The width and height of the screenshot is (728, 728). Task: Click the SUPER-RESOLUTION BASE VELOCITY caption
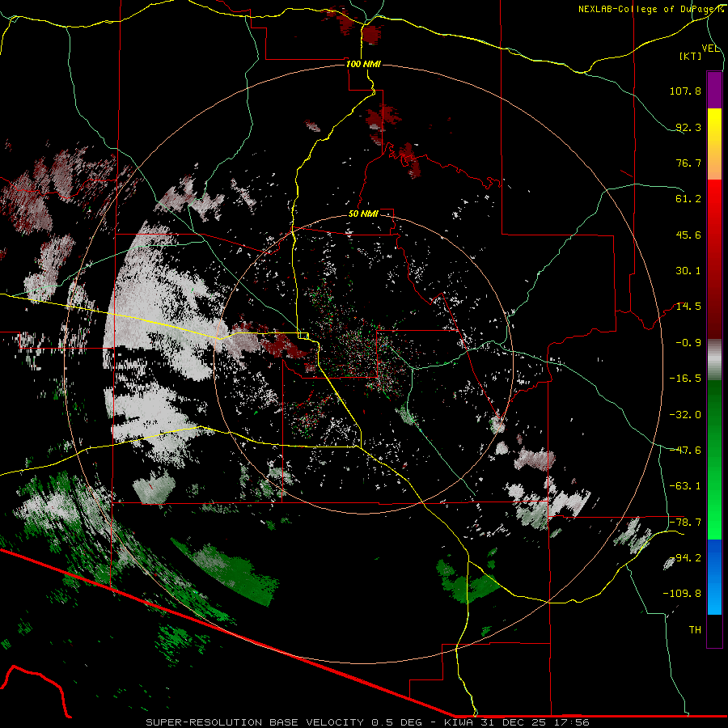pyautogui.click(x=256, y=722)
